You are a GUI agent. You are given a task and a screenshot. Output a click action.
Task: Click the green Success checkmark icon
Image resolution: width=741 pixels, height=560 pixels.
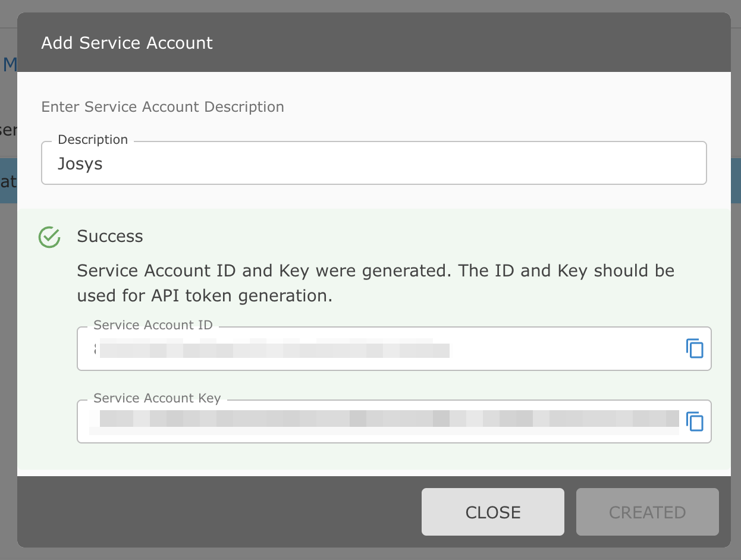pyautogui.click(x=49, y=237)
